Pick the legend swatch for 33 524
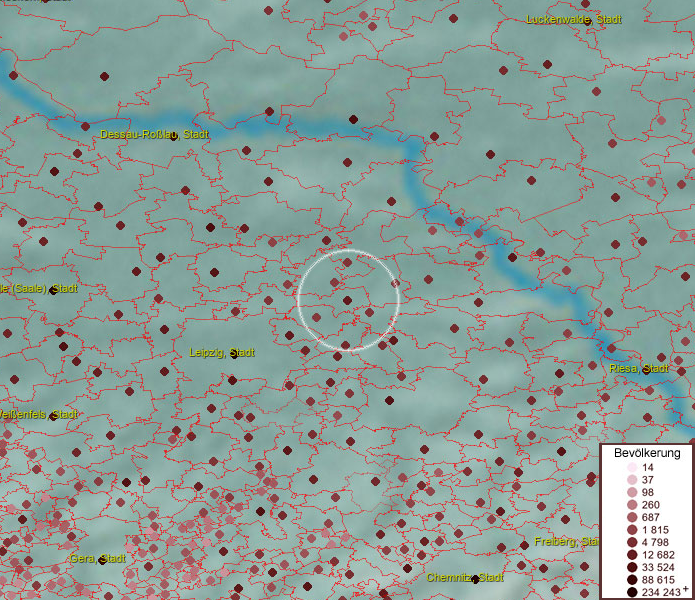 (x=632, y=567)
